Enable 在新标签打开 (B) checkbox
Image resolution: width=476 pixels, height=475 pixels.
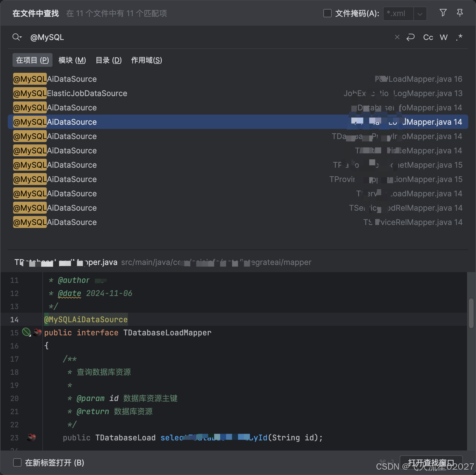(17, 462)
